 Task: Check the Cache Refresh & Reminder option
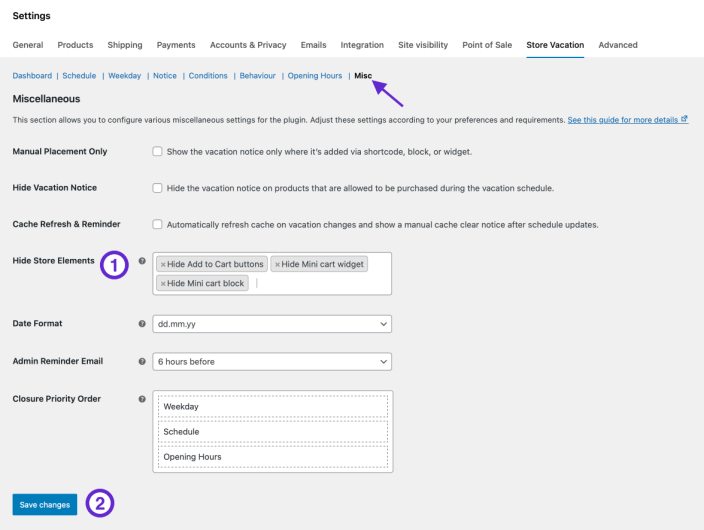click(x=157, y=225)
